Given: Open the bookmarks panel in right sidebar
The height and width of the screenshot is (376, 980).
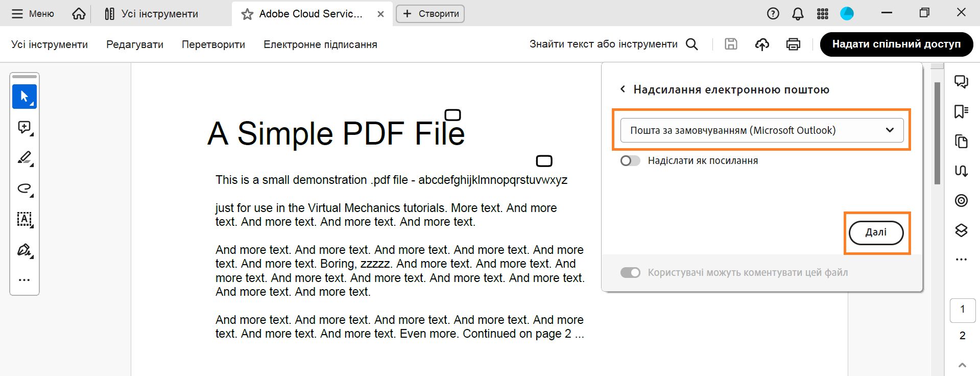Looking at the screenshot, I should point(961,111).
